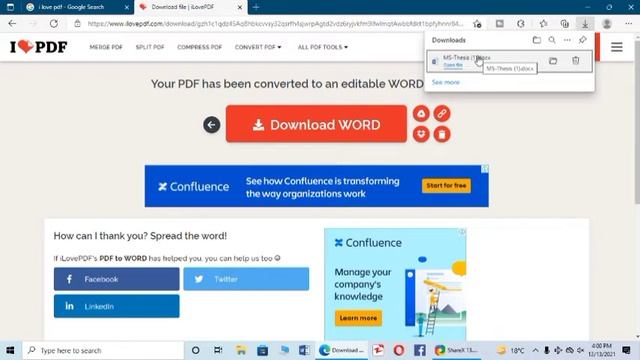Open browser profile avatar
The width and height of the screenshot is (640, 360).
point(607,24)
